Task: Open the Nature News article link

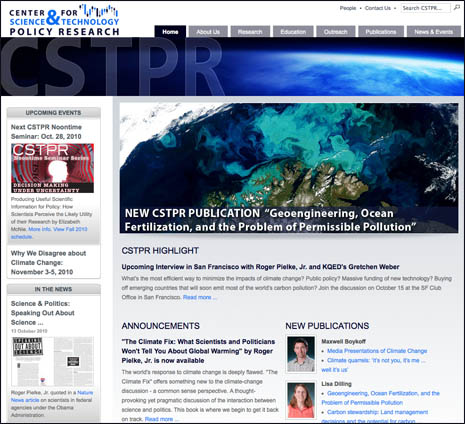Action: point(52,396)
